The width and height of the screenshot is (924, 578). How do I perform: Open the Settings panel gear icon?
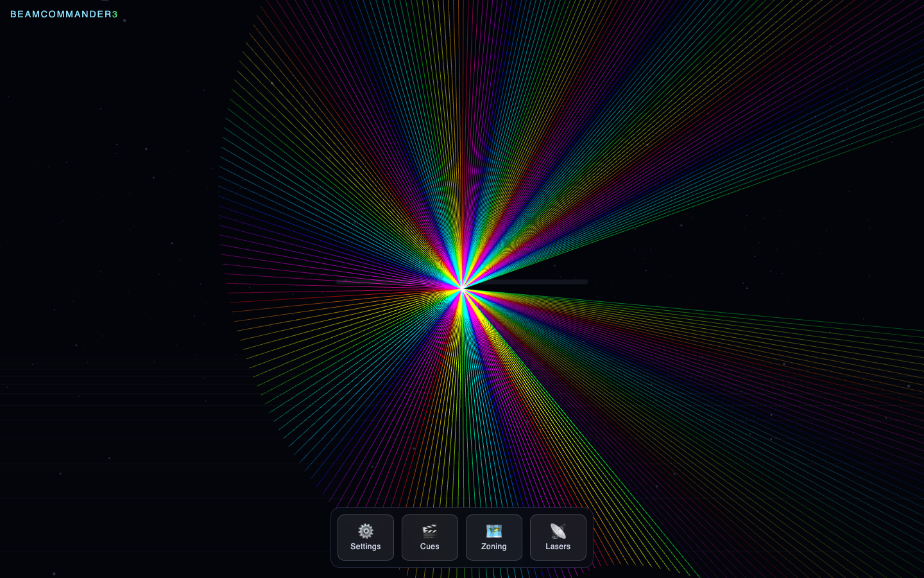(366, 538)
